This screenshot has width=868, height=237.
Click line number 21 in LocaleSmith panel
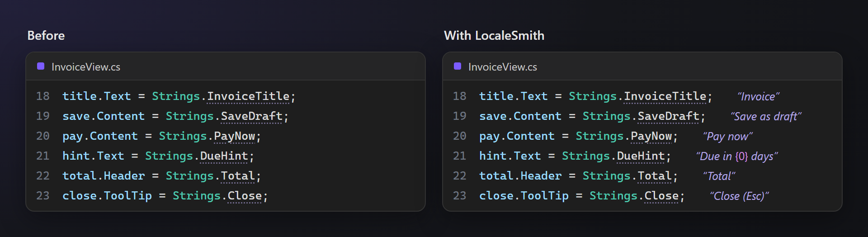pyautogui.click(x=460, y=156)
